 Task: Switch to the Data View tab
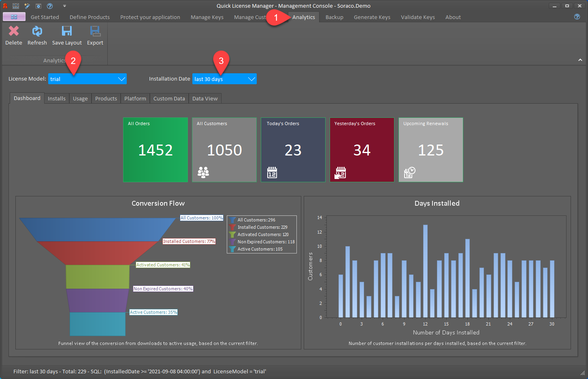pyautogui.click(x=205, y=98)
